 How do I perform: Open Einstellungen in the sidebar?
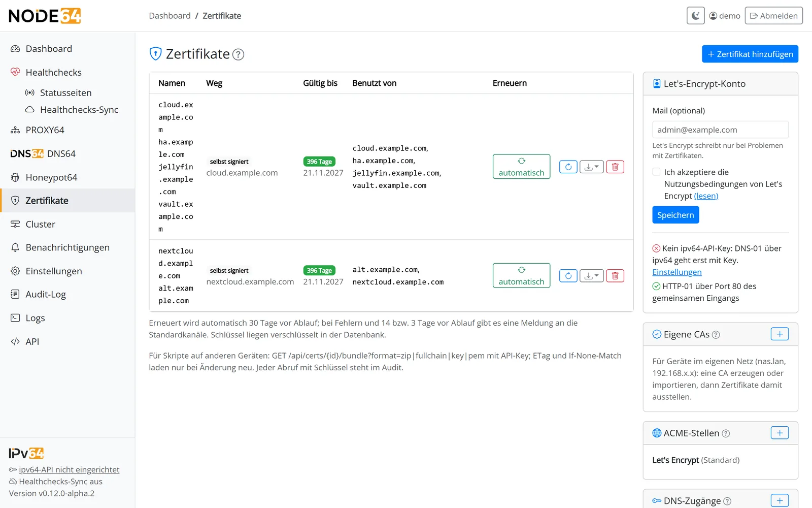67,271
